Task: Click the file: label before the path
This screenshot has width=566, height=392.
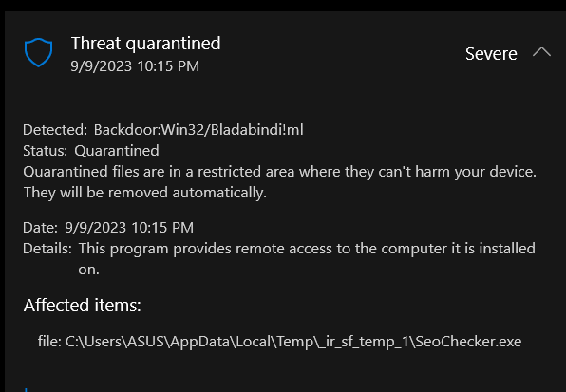Action: 49,342
